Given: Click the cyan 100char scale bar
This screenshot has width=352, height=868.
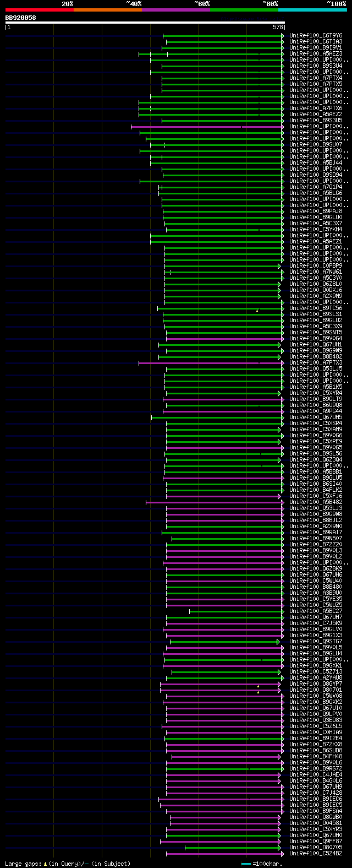Looking at the screenshot, I should coord(246,864).
